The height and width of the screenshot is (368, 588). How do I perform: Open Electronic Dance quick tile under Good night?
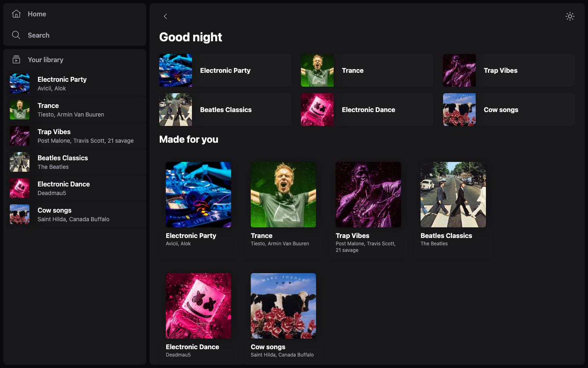tap(367, 110)
